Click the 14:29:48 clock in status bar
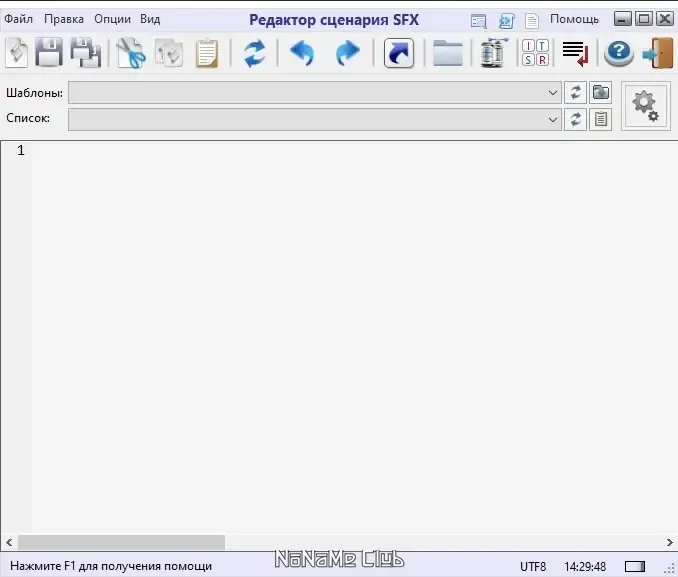Image resolution: width=678 pixels, height=577 pixels. (585, 566)
